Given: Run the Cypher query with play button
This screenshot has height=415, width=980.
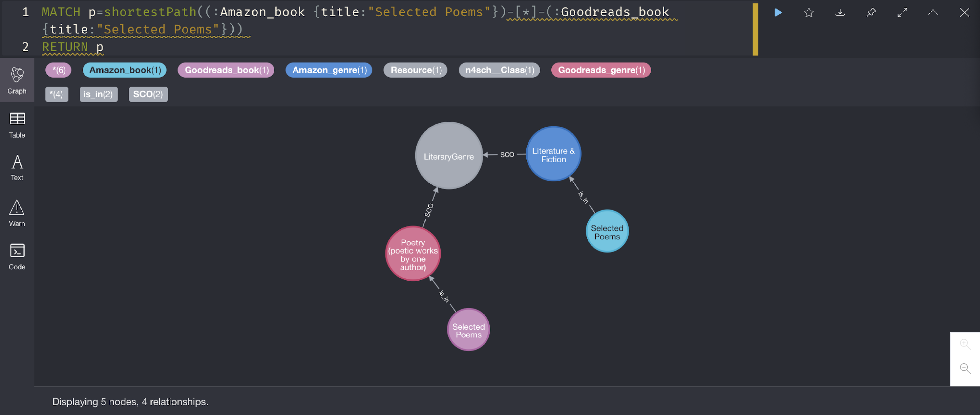Looking at the screenshot, I should 778,13.
